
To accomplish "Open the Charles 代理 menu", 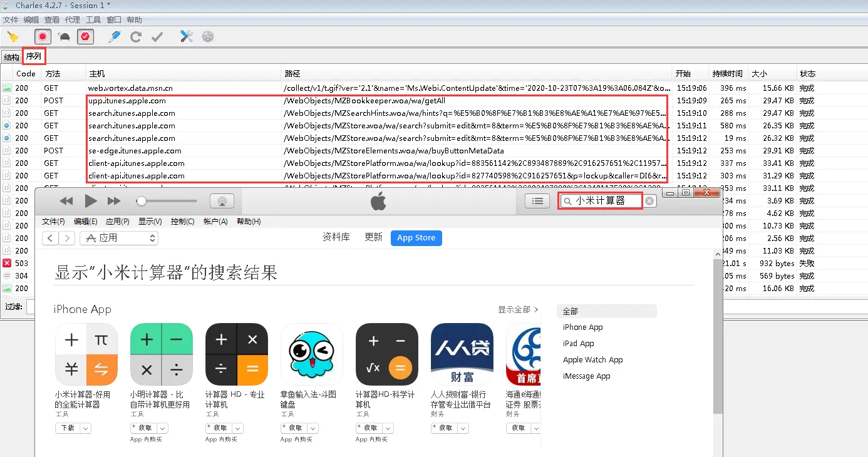I will click(x=72, y=20).
